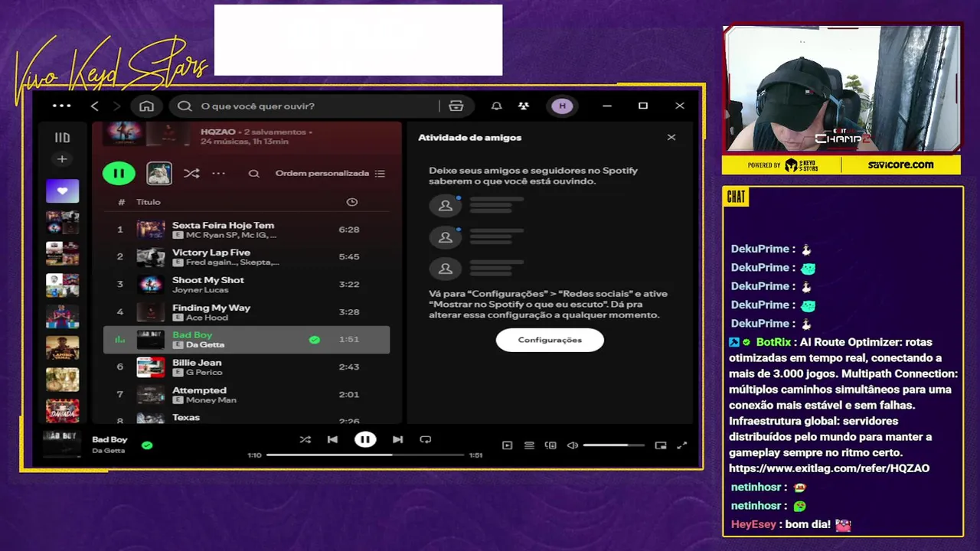Viewport: 980px width, 551px height.
Task: Open the miniplayer icon
Action: pos(661,445)
